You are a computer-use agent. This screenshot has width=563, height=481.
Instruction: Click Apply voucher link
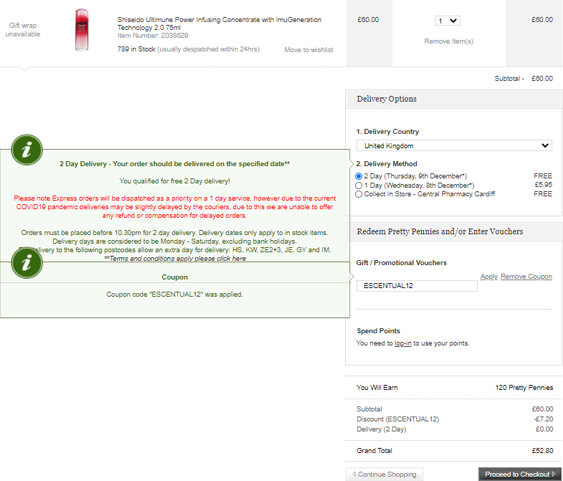tap(489, 276)
